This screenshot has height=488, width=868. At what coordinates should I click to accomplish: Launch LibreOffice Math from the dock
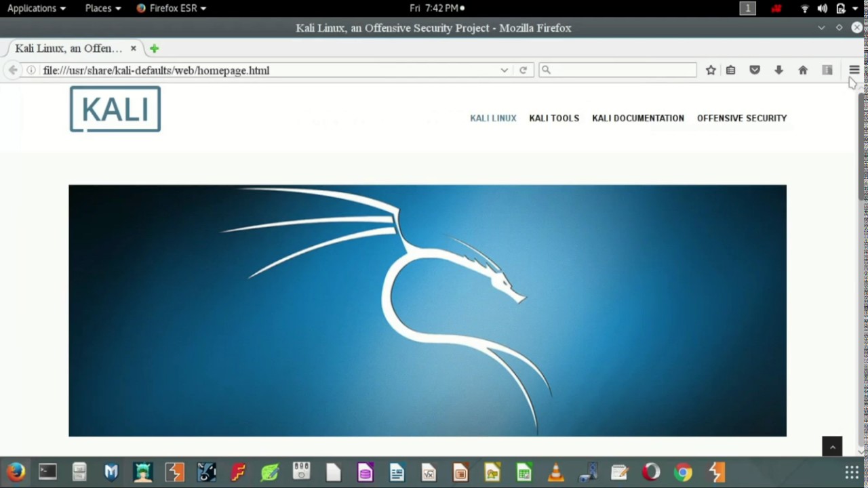tap(429, 472)
